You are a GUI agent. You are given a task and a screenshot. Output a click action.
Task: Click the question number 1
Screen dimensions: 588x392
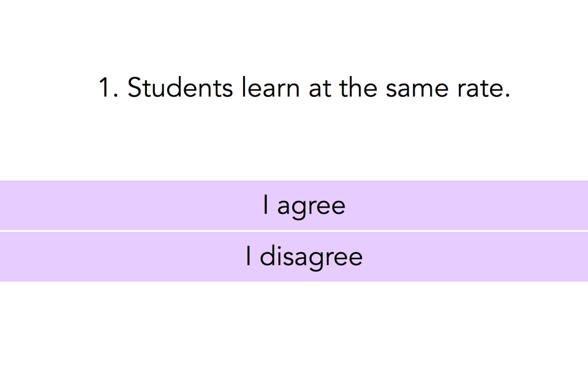coord(108,88)
